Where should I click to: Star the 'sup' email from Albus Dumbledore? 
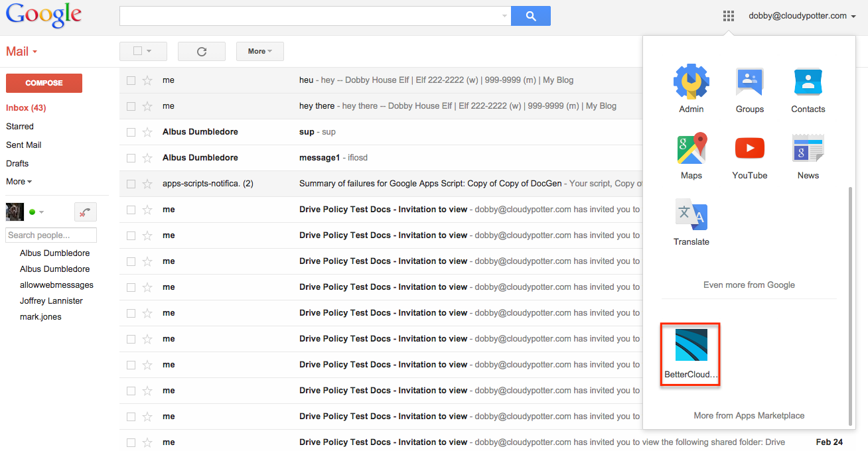tap(147, 132)
